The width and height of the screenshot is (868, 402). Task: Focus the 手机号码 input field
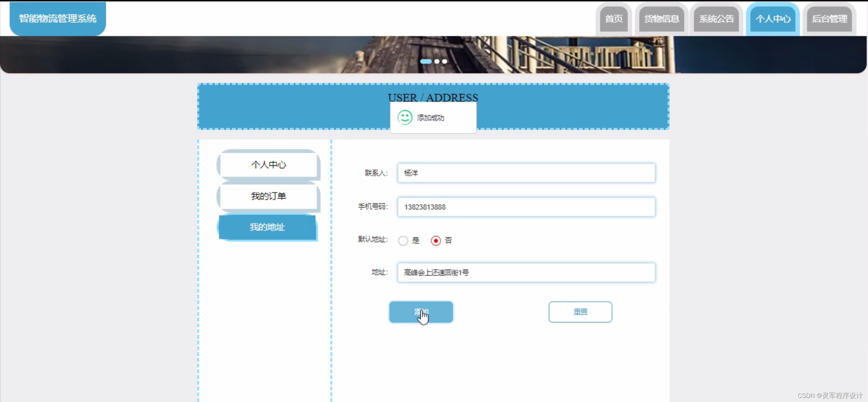click(526, 207)
